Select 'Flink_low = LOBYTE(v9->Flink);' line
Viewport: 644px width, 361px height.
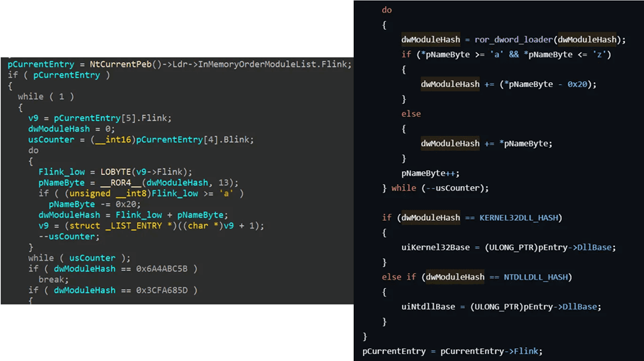click(115, 172)
